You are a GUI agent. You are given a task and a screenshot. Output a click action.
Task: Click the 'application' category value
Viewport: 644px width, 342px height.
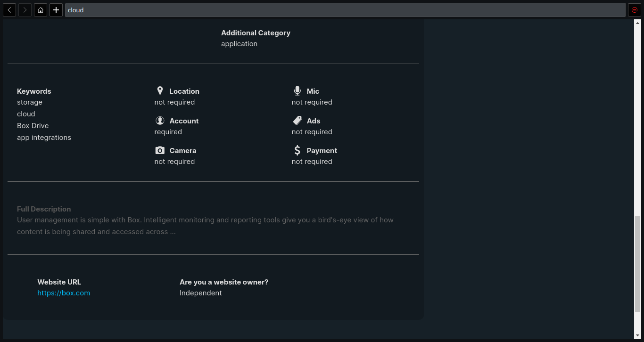point(239,44)
